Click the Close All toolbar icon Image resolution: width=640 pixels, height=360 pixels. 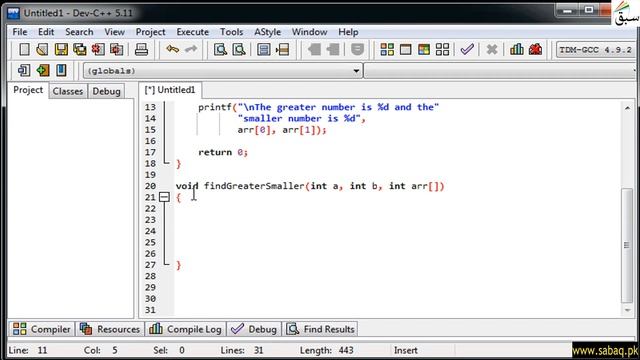117,50
